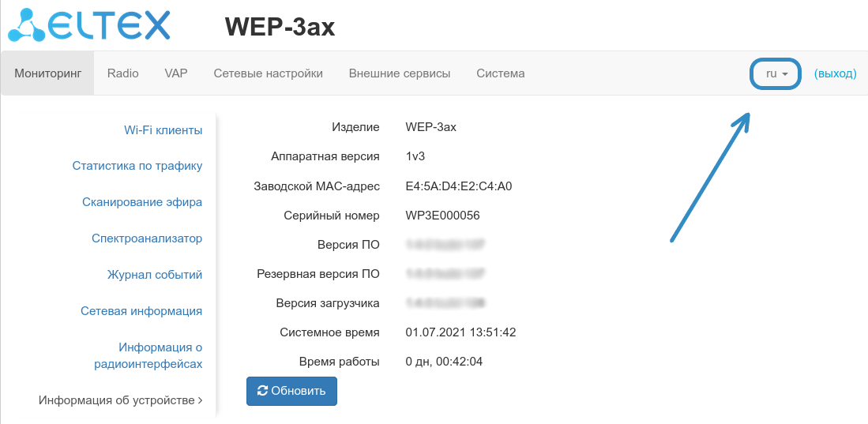
Task: Open Статистика по трафику page
Action: point(137,166)
